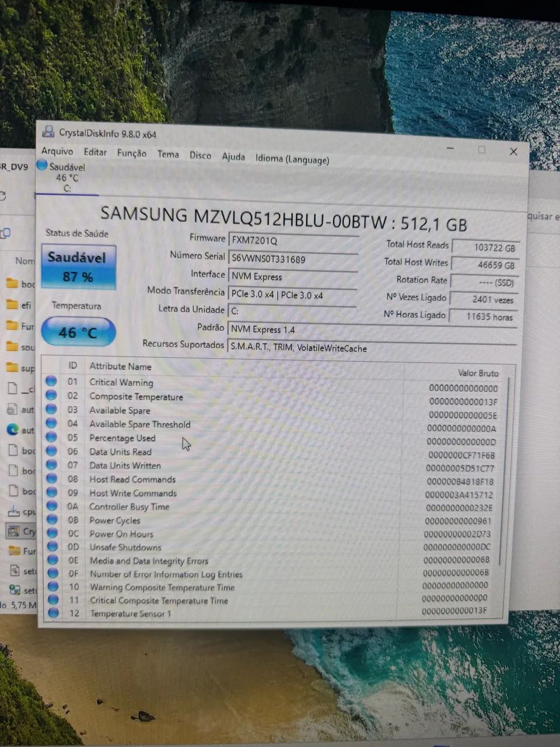Click the status orb for Available Spare Threshold

pos(51,423)
